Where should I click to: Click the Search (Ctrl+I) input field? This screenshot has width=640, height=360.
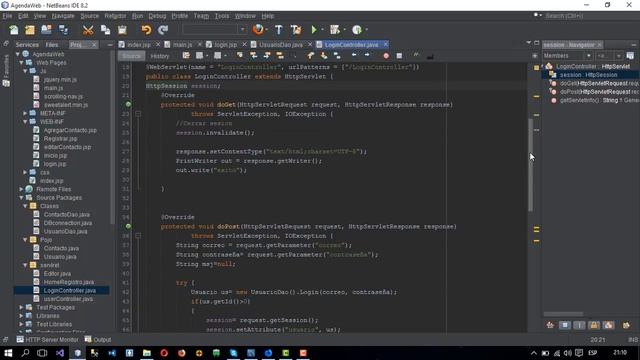(589, 16)
